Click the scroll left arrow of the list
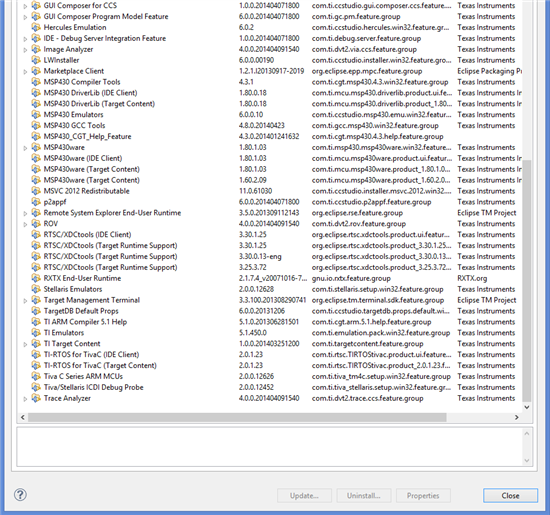Viewport: 550px width, 515px height. pos(23,417)
